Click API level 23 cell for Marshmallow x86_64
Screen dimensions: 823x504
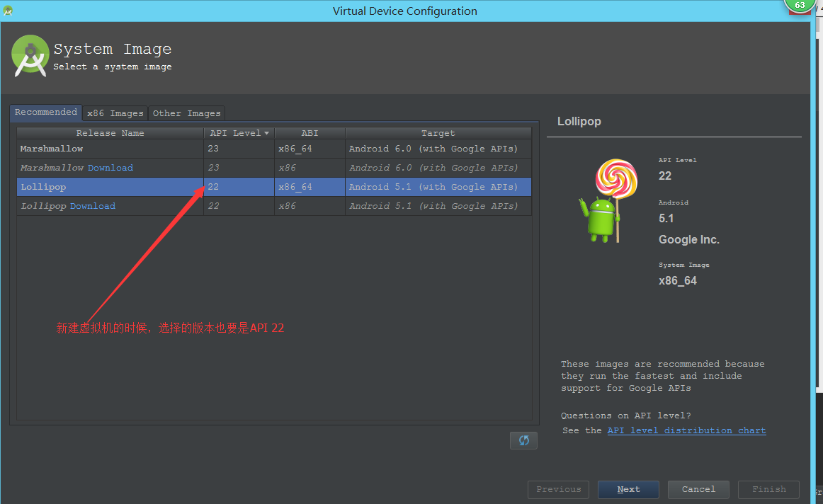click(x=239, y=149)
